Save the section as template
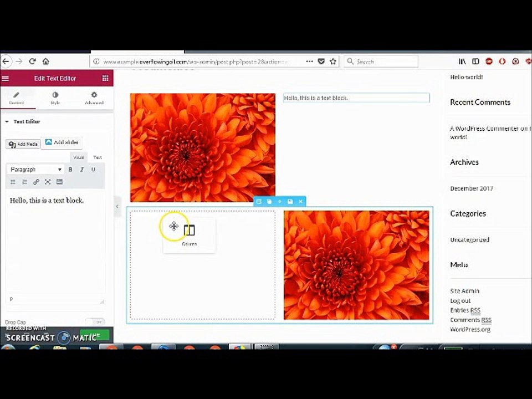This screenshot has height=399, width=532. point(290,202)
